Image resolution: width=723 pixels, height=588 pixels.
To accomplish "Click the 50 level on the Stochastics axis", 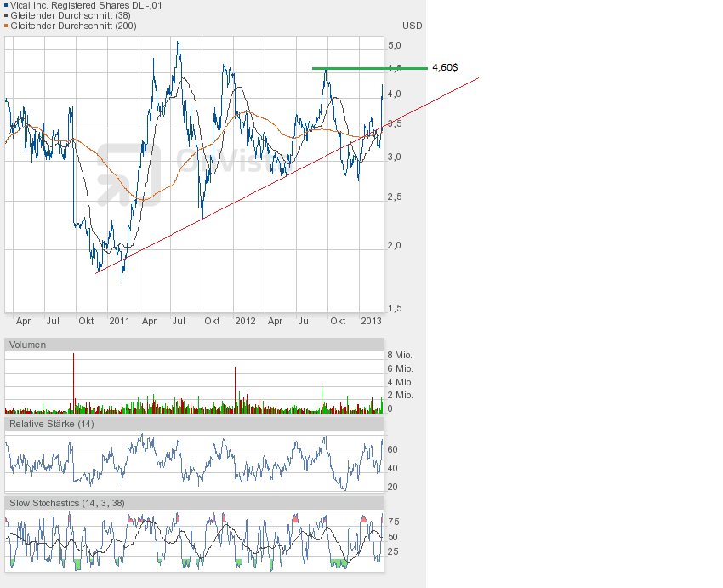I will (x=393, y=537).
